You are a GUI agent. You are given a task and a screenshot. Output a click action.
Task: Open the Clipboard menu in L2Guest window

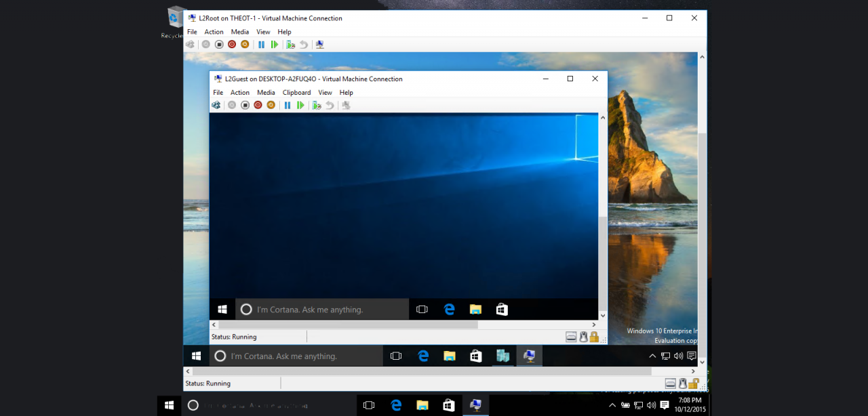296,93
